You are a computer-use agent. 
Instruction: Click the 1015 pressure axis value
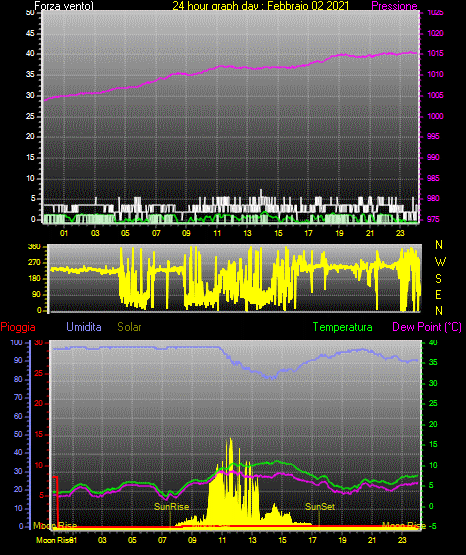[435, 54]
